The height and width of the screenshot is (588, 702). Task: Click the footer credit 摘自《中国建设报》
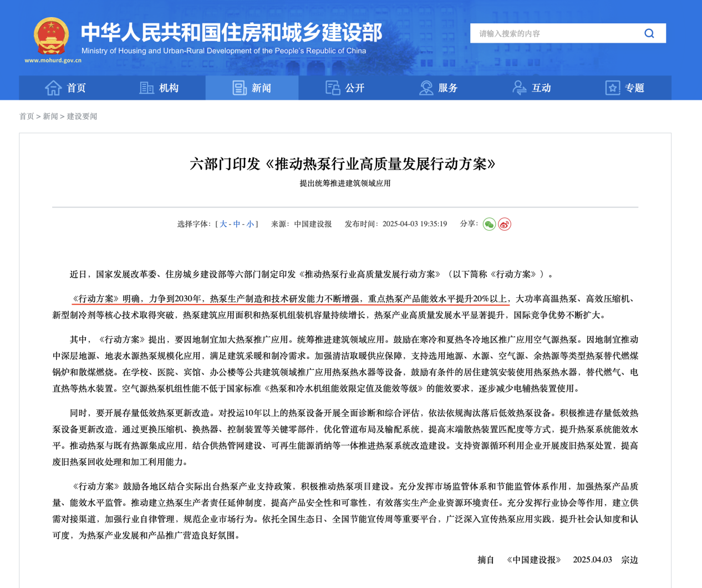(520, 560)
